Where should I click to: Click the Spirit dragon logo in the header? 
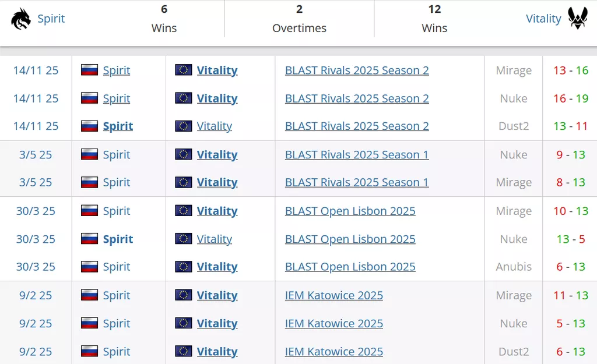coord(21,19)
